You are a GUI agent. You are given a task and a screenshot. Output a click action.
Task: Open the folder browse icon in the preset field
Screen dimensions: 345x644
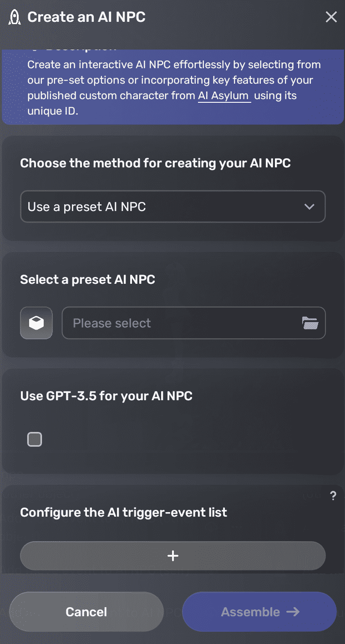[x=309, y=323]
